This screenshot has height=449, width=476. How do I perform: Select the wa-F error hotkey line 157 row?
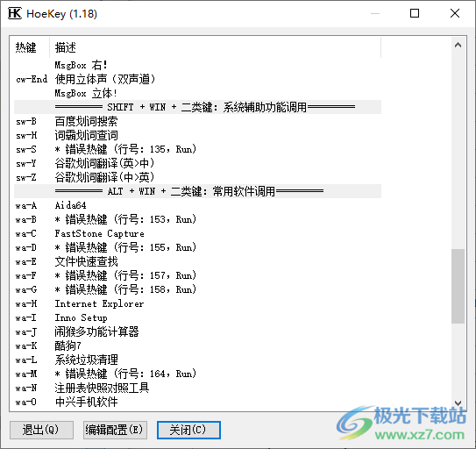(x=197, y=275)
